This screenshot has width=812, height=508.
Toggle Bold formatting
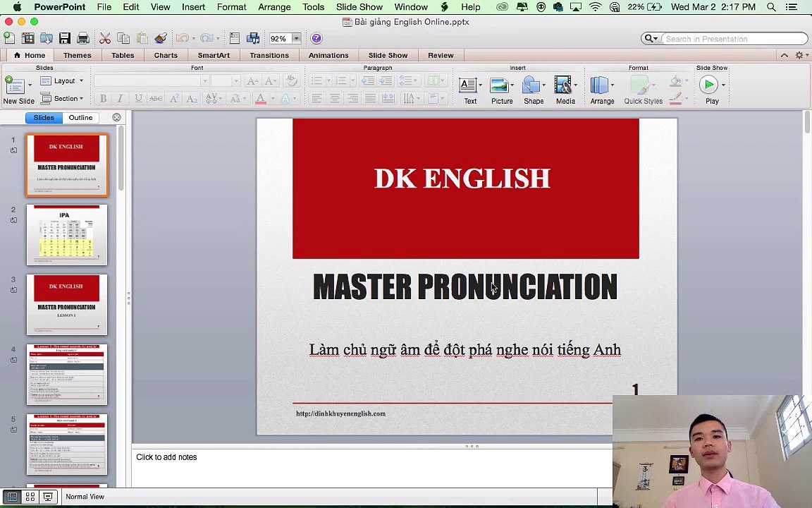(103, 99)
